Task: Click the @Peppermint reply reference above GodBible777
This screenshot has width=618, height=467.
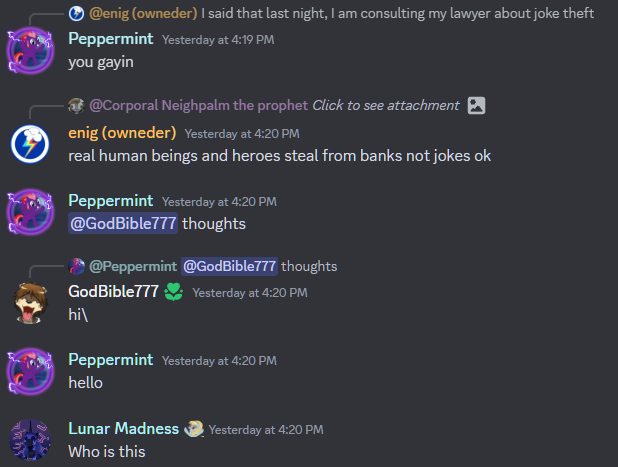Action: point(133,266)
